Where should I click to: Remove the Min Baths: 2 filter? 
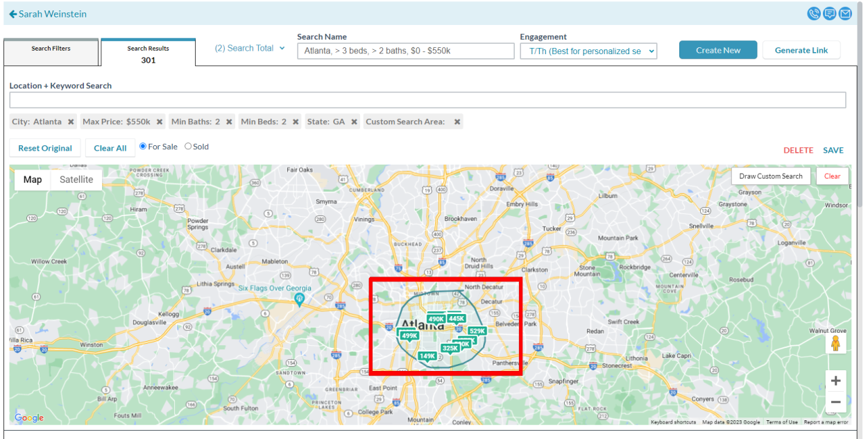pyautogui.click(x=229, y=122)
